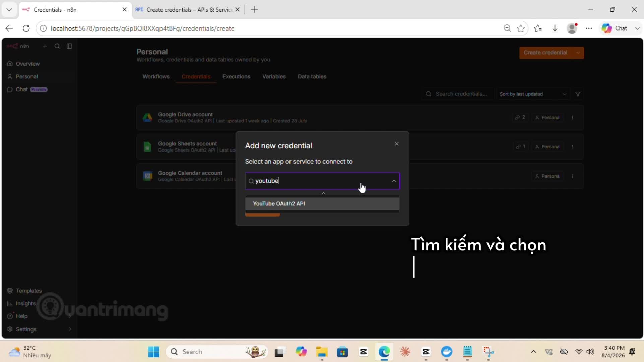Screen dimensions: 644x362
Task: Open a new browser tab
Action: pos(255,10)
